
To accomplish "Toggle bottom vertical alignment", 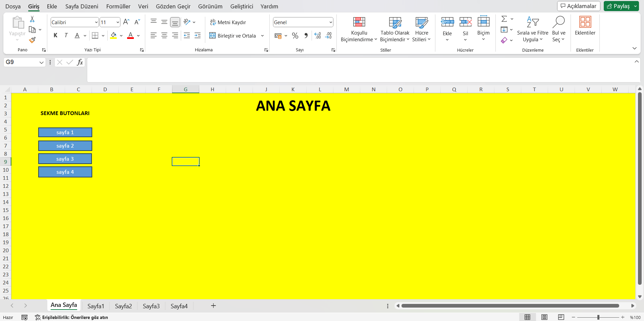I will click(175, 22).
